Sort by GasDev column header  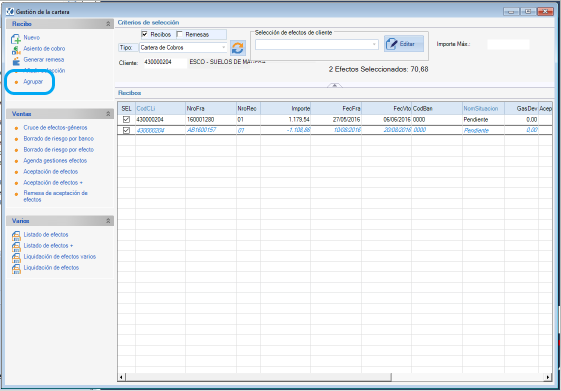pos(521,108)
